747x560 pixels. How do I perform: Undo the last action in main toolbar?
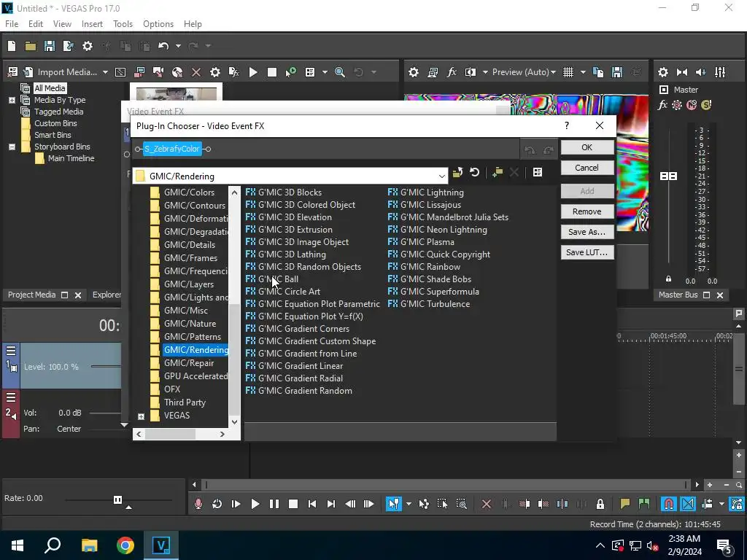(163, 46)
